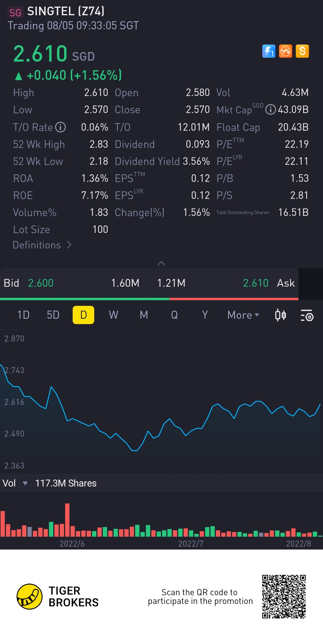The width and height of the screenshot is (323, 644).
Task: Open the Definitions link
Action: 42,245
